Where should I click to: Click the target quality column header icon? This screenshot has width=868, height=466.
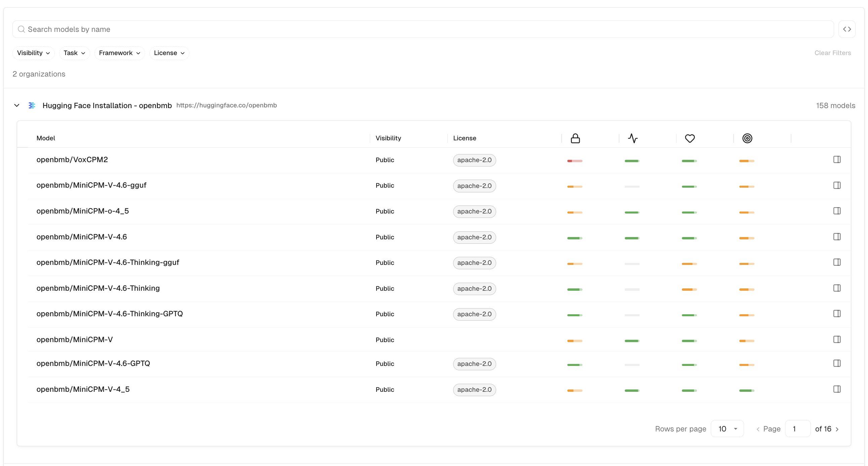coord(747,138)
